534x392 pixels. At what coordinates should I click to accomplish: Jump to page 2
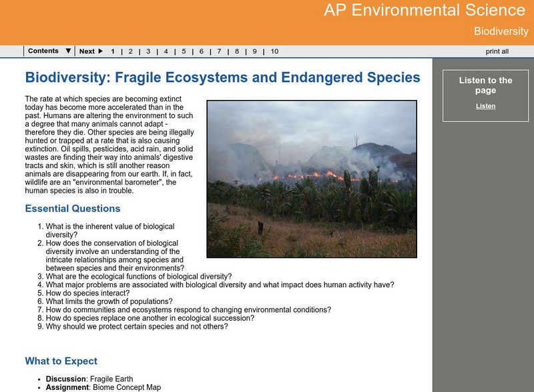pos(130,51)
